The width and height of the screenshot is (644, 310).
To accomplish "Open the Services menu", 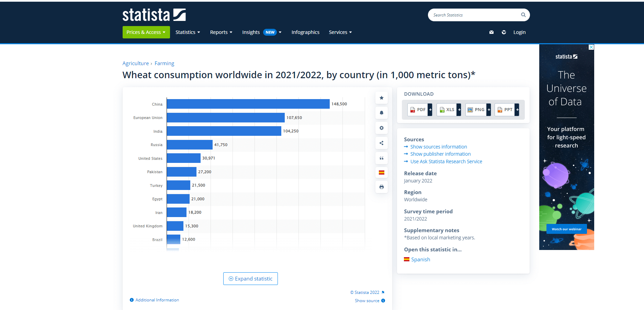I will click(340, 32).
